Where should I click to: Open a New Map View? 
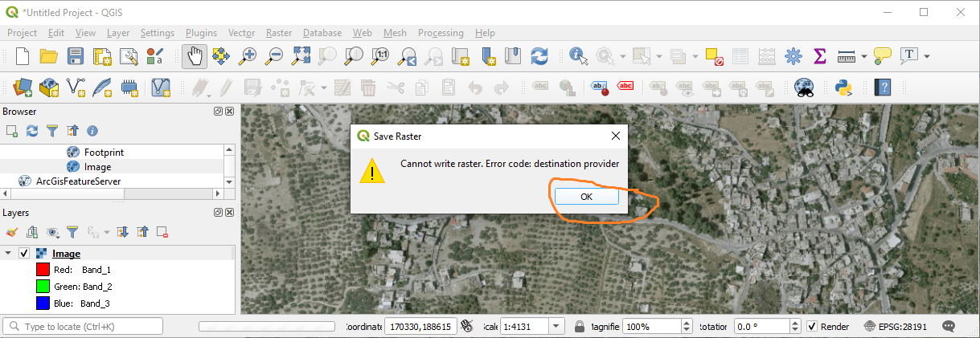pos(461,56)
